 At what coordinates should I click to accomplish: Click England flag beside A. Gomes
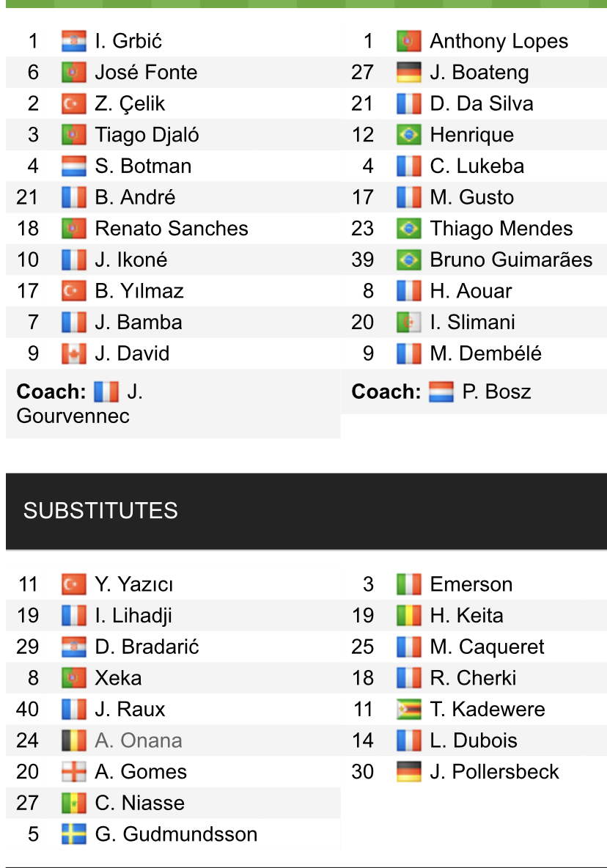74,771
